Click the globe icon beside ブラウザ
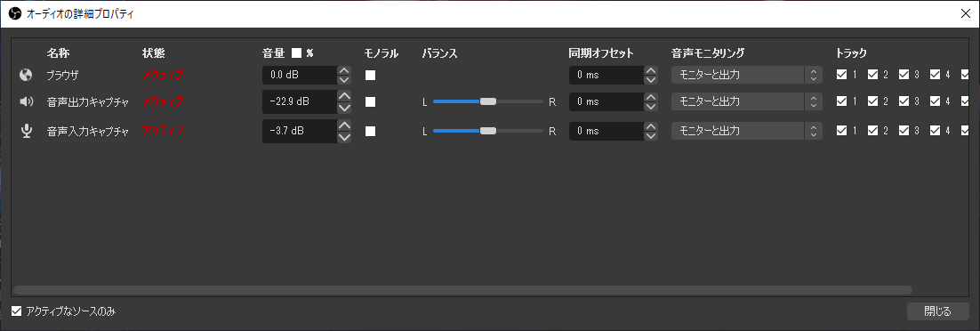The image size is (980, 331). click(26, 75)
